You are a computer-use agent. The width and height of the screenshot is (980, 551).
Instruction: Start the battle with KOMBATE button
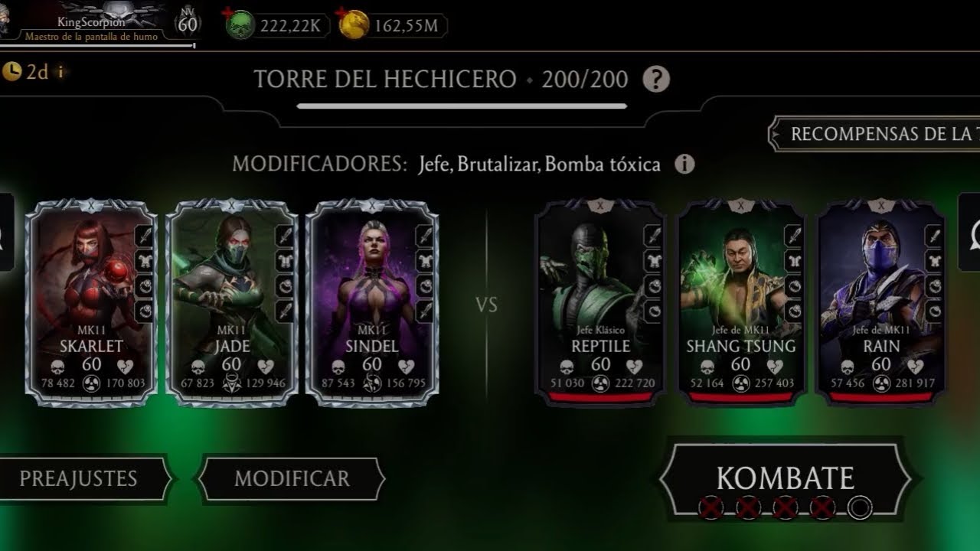[x=786, y=479]
